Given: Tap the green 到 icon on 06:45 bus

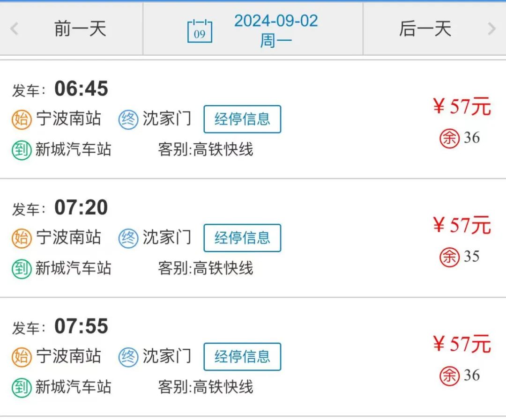Looking at the screenshot, I should tap(22, 150).
